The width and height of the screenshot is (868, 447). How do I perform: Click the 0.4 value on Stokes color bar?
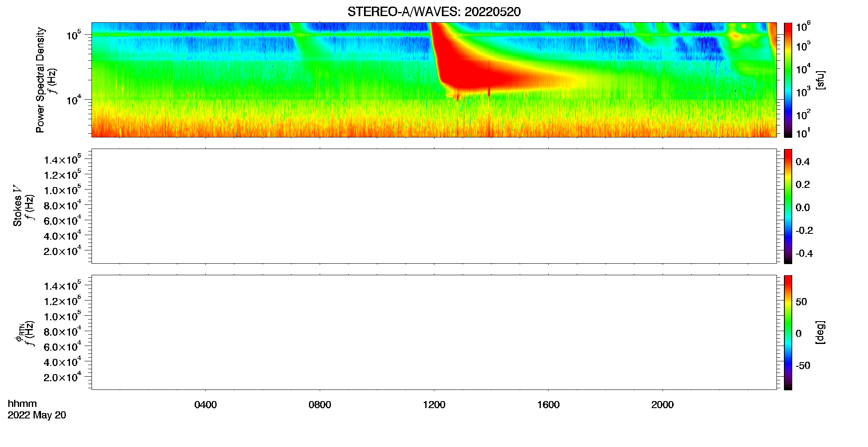[x=803, y=162]
